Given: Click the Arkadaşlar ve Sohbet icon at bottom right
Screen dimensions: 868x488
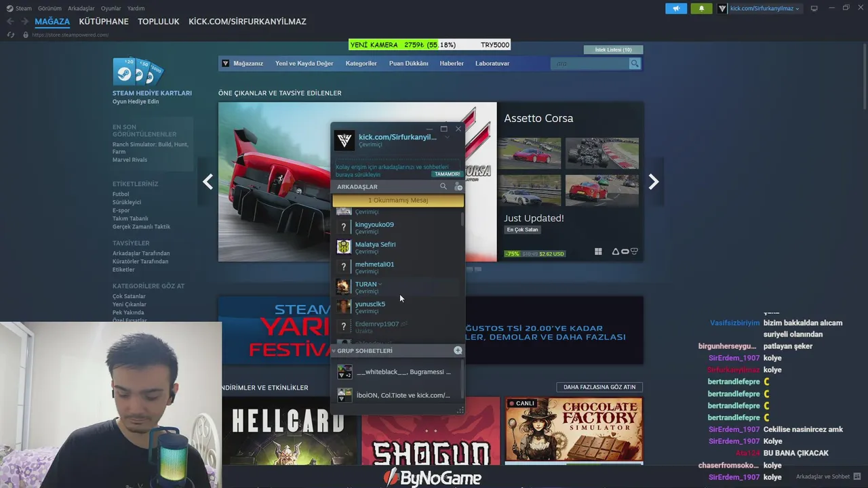Looking at the screenshot, I should (x=857, y=476).
